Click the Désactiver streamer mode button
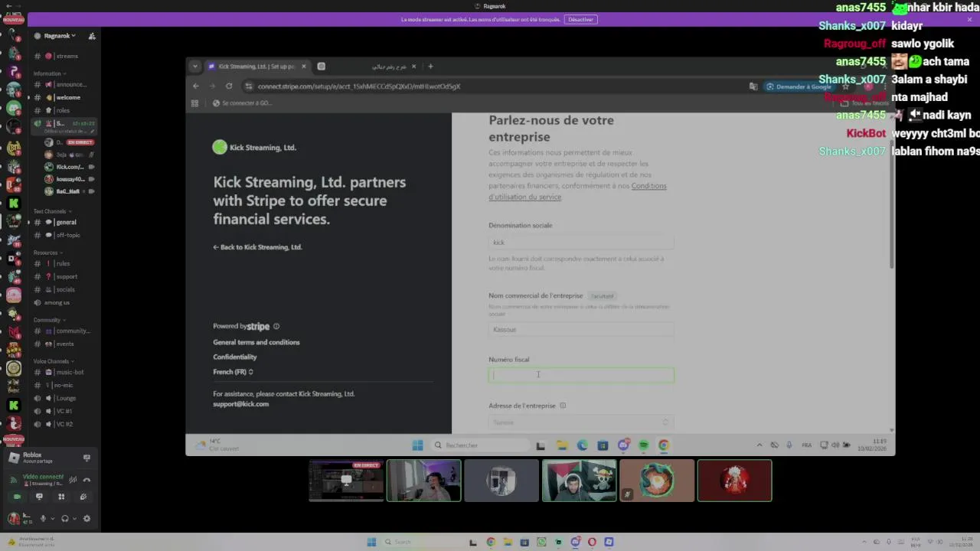 pyautogui.click(x=580, y=19)
